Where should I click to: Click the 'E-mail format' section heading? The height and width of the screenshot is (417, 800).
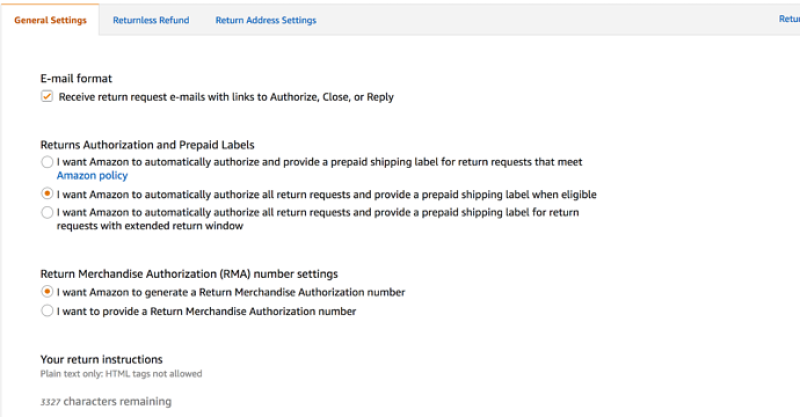click(76, 79)
